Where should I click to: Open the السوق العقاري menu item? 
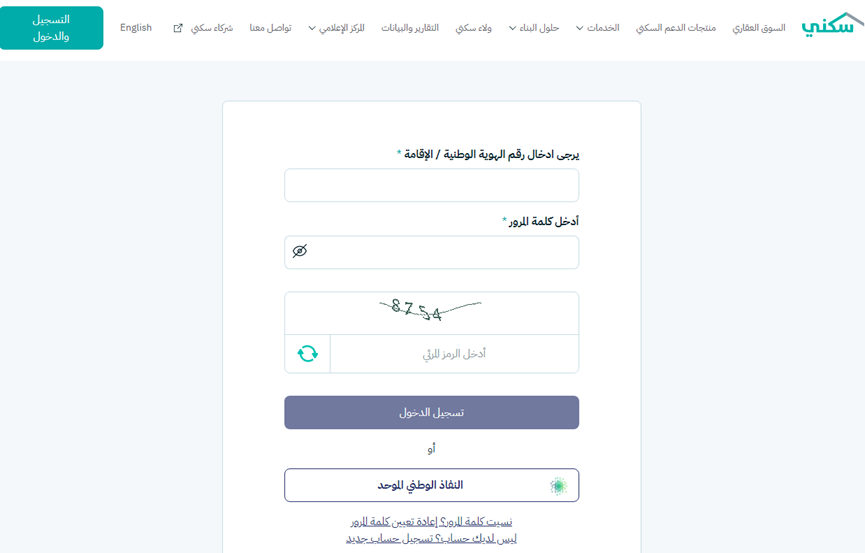(x=759, y=28)
